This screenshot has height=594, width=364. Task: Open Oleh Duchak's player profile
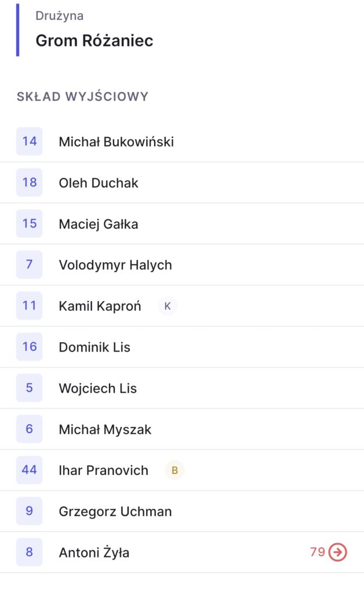click(99, 183)
